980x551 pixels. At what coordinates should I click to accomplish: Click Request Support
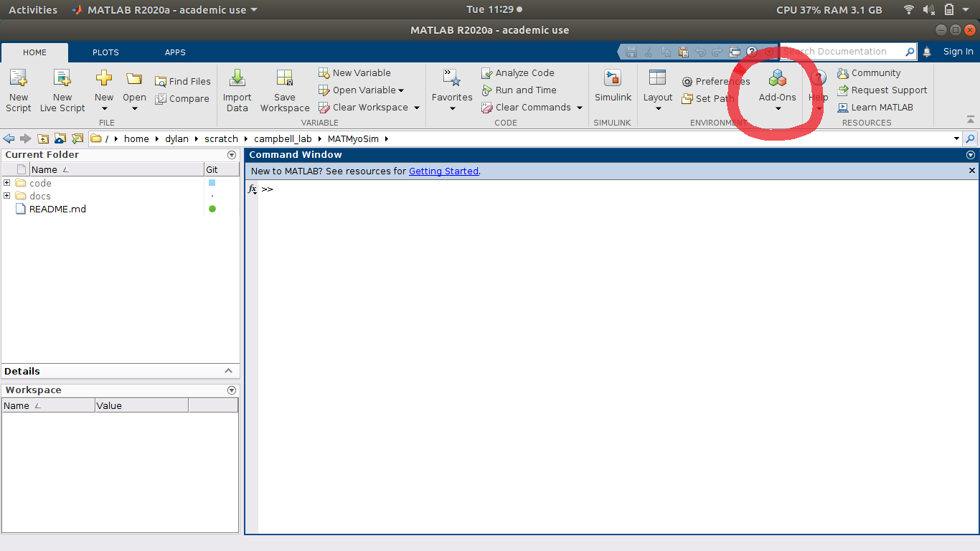click(882, 90)
